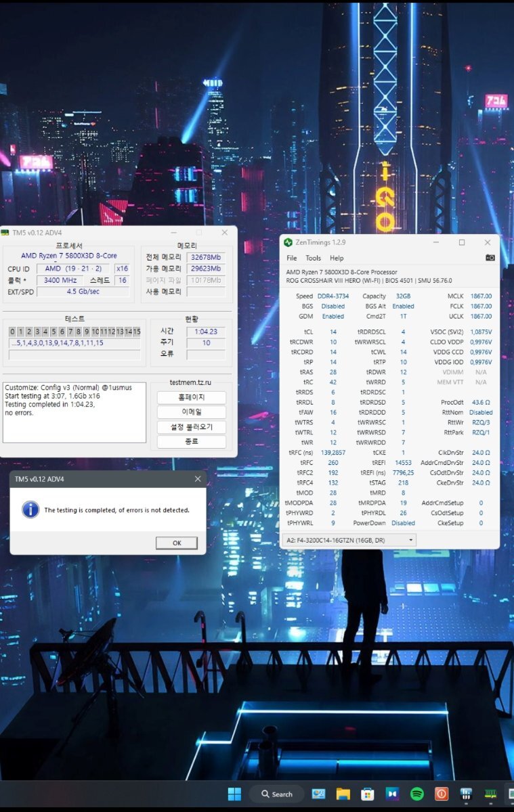Click the tRFC (ns) 139,2857 value
Viewport: 514px width, 812px height.
pos(333,452)
